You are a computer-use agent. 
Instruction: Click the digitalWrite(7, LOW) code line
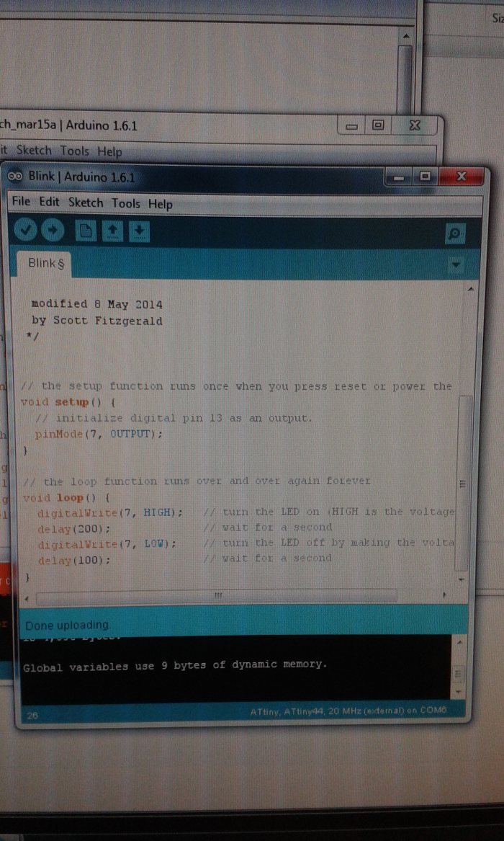[x=107, y=544]
